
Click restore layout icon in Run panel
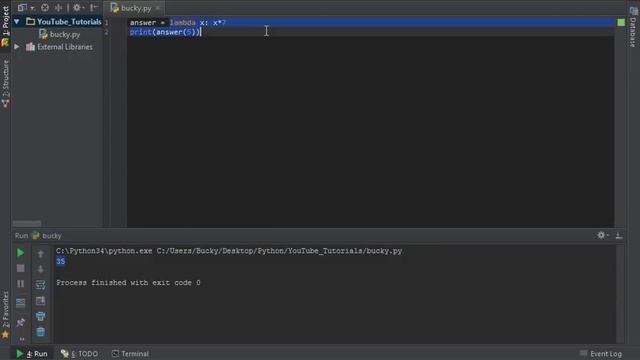point(20,302)
